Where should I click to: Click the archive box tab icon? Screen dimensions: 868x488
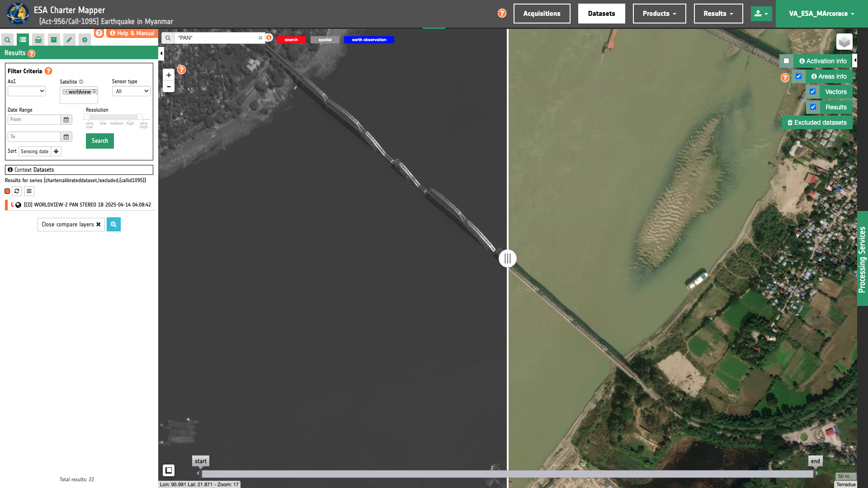54,40
